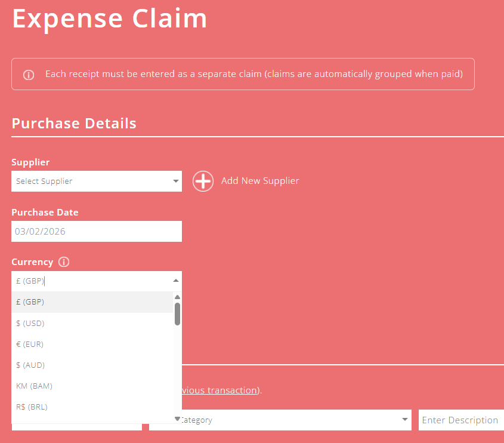The width and height of the screenshot is (504, 443).
Task: Click the small down arrow inside the currency list
Action: (177, 418)
